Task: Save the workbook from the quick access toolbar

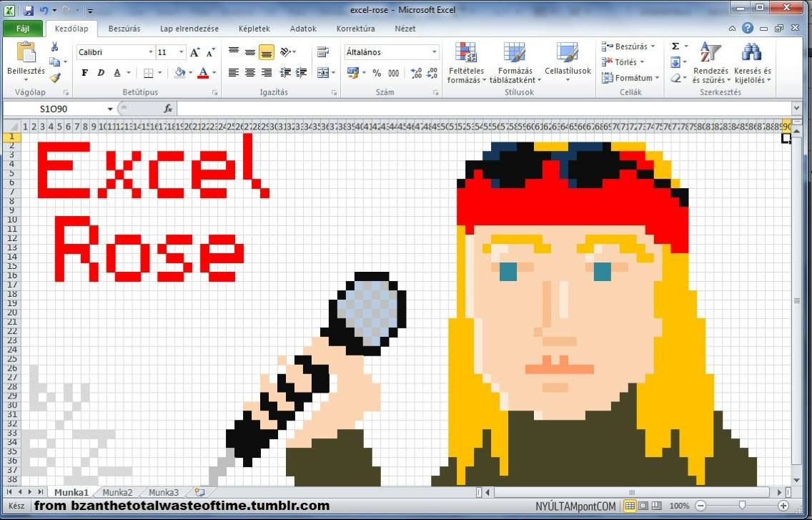Action: click(29, 10)
